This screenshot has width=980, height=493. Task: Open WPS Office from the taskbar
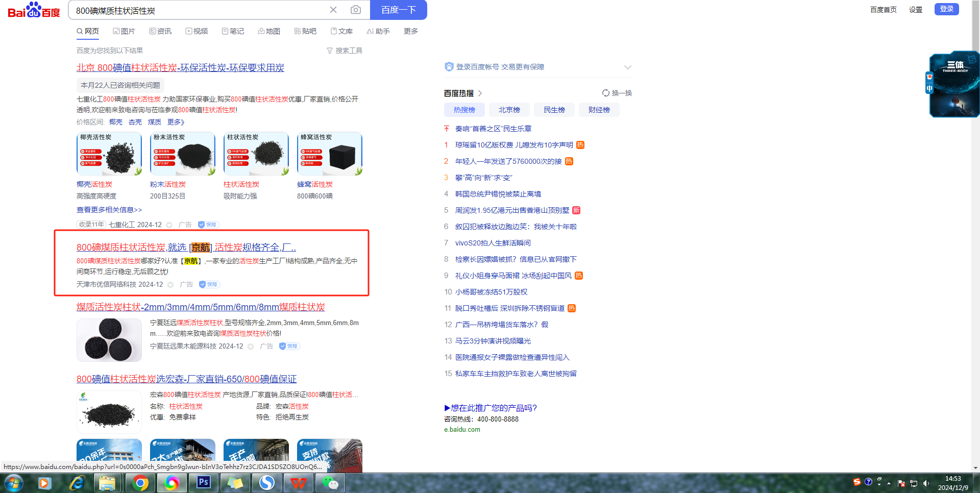(299, 482)
